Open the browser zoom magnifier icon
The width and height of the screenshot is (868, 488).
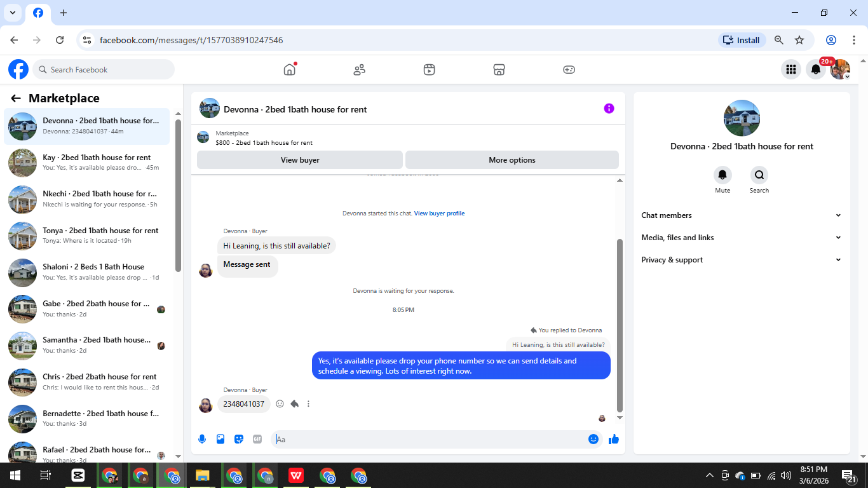[x=779, y=40]
